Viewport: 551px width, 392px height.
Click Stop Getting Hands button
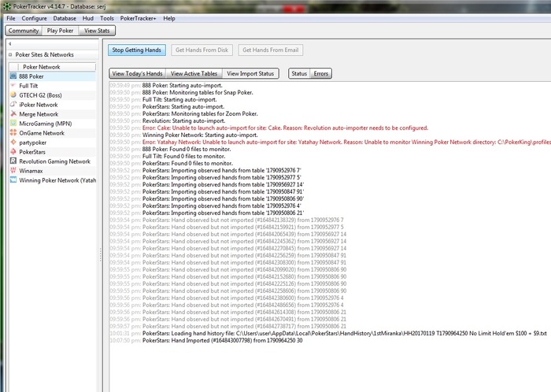[x=137, y=50]
